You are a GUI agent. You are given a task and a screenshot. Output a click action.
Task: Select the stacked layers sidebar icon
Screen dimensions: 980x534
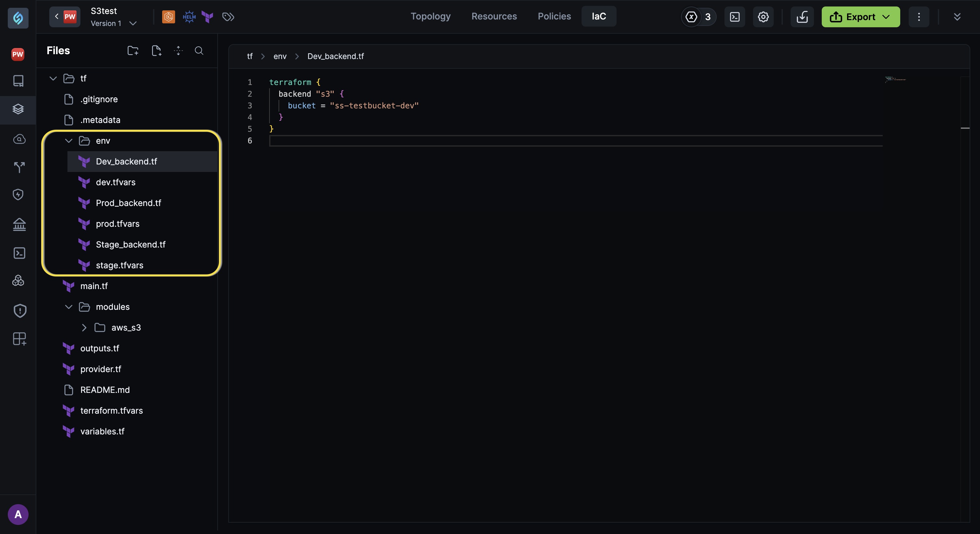pos(18,109)
